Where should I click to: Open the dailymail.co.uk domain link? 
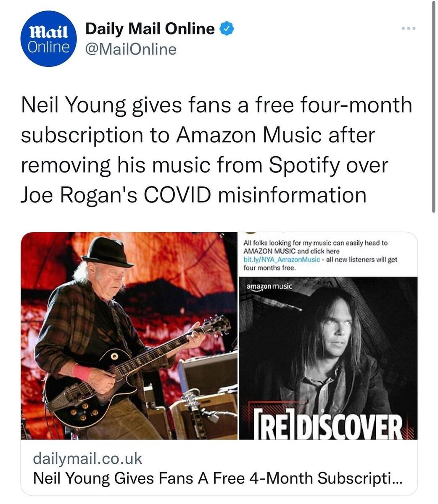pos(87,458)
